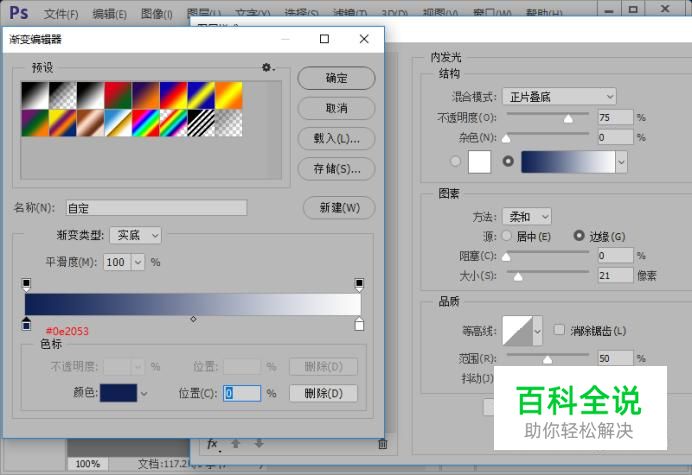Image resolution: width=692 pixels, height=475 pixels.
Task: Select violet-green-orange gradient preset
Action: pos(35,123)
